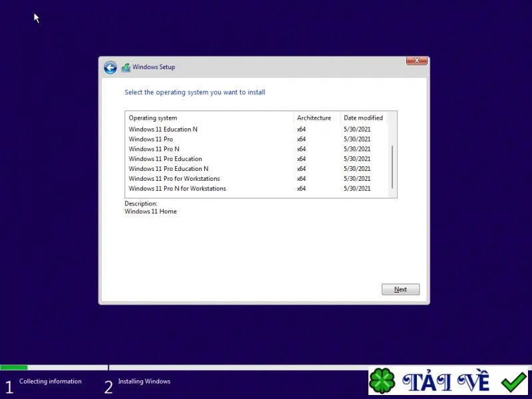Image resolution: width=532 pixels, height=399 pixels.
Task: Select Windows 11 Pro N for Workstations
Action: point(256,188)
